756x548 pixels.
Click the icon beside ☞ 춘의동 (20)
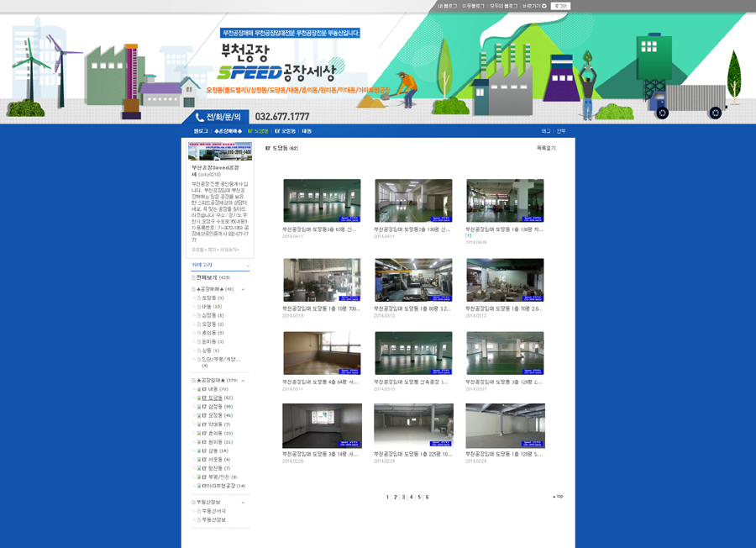pyautogui.click(x=198, y=433)
